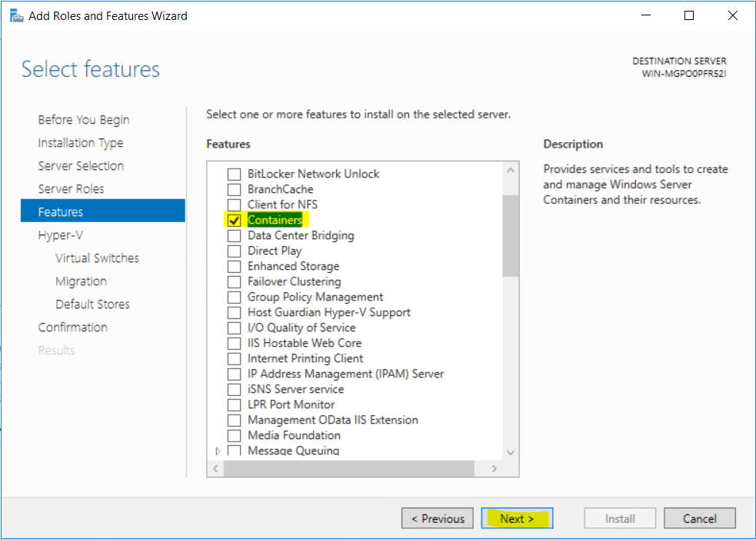Image resolution: width=756 pixels, height=539 pixels.
Task: Cancel the wizard
Action: click(x=699, y=518)
